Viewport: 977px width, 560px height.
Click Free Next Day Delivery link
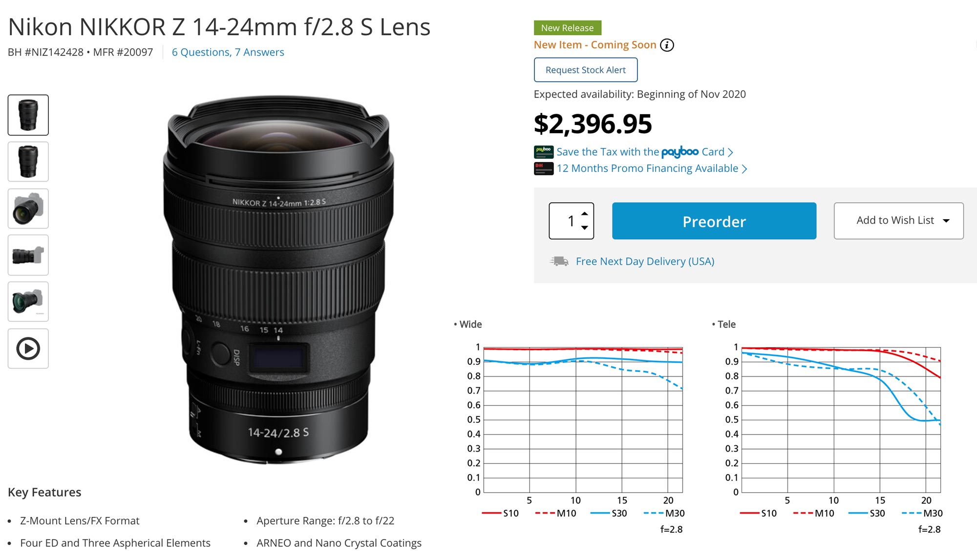(645, 261)
